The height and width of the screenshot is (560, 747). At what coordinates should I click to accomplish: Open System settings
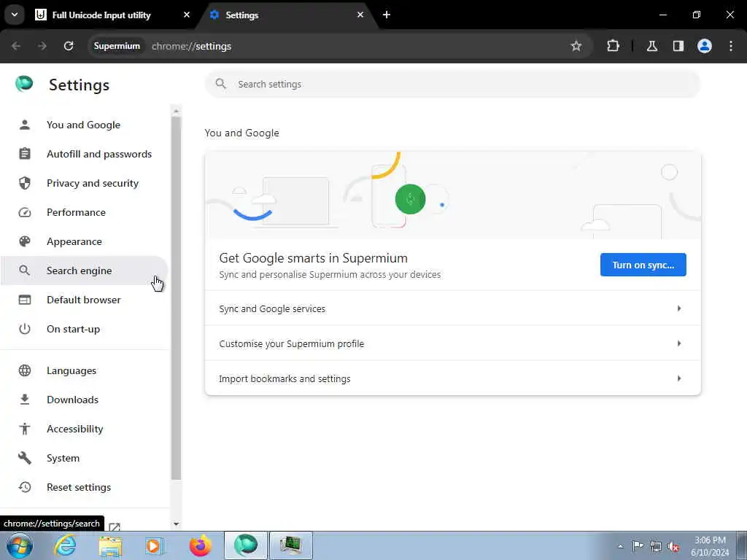[x=84, y=458]
